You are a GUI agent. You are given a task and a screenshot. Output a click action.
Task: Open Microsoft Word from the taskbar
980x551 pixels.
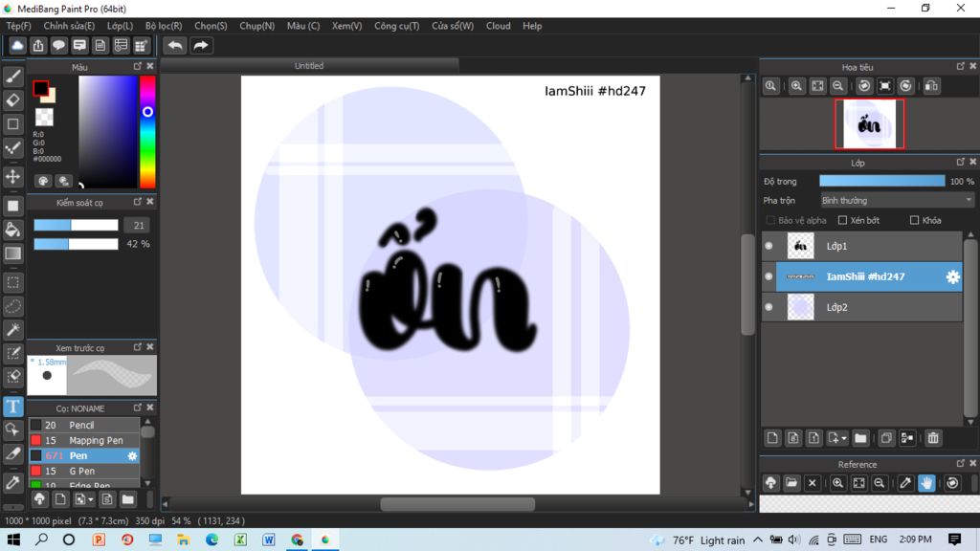pos(269,540)
